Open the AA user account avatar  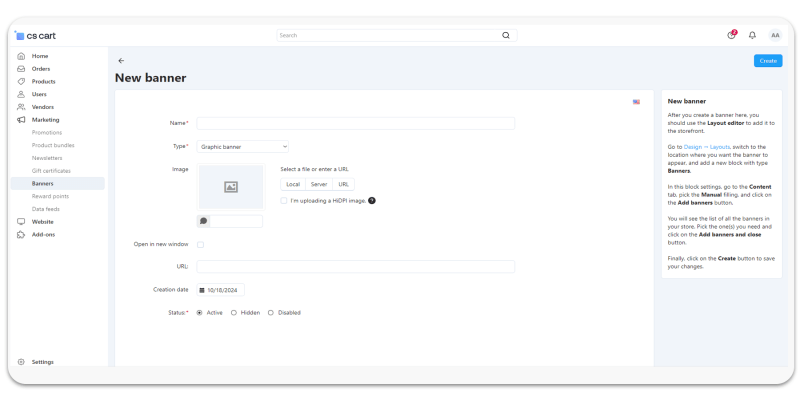(775, 35)
